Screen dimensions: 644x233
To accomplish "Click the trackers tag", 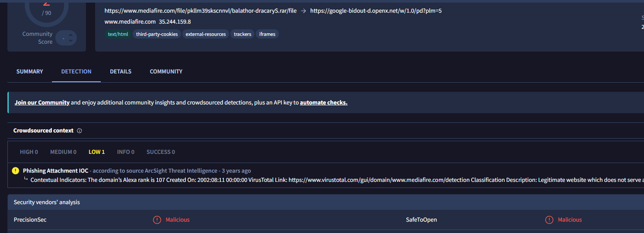I will (242, 34).
